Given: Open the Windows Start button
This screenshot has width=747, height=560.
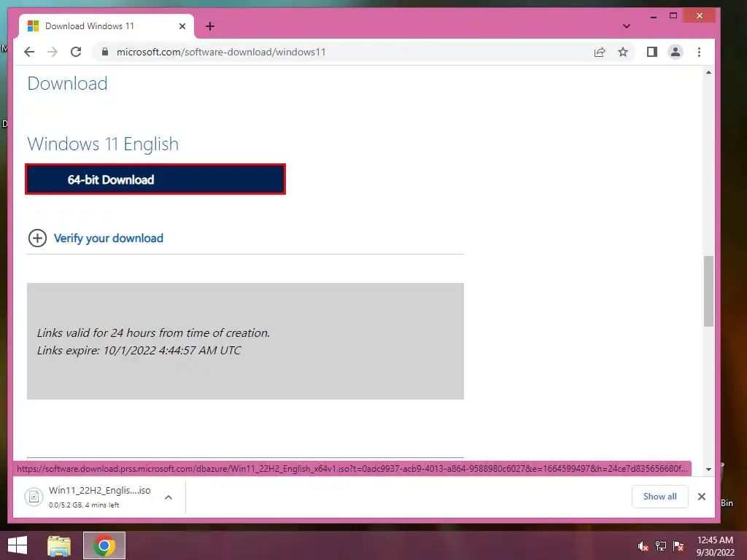Looking at the screenshot, I should (18, 545).
